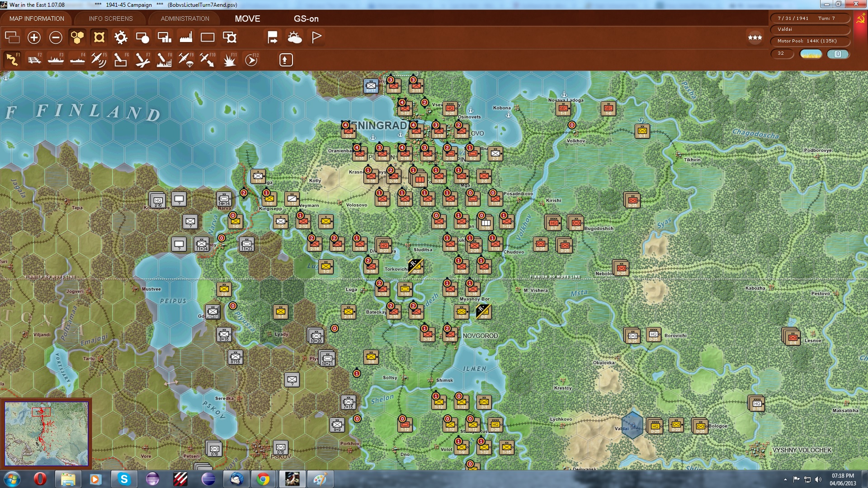Click the Valdai location name field
This screenshot has height=488, width=868.
coord(809,29)
